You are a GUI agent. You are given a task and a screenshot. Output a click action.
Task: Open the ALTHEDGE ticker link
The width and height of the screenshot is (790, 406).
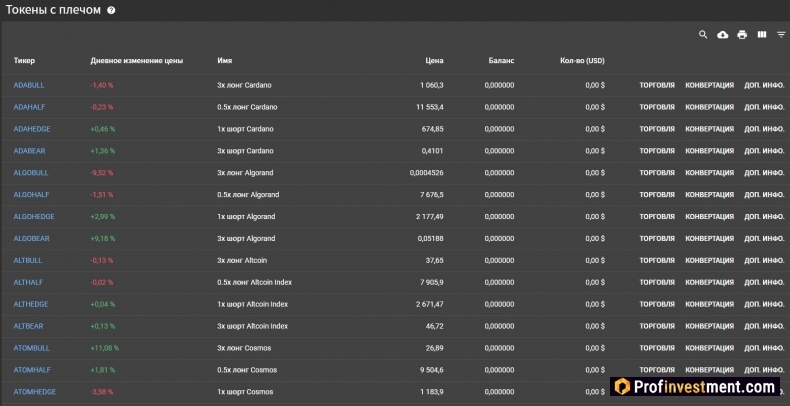tap(31, 304)
